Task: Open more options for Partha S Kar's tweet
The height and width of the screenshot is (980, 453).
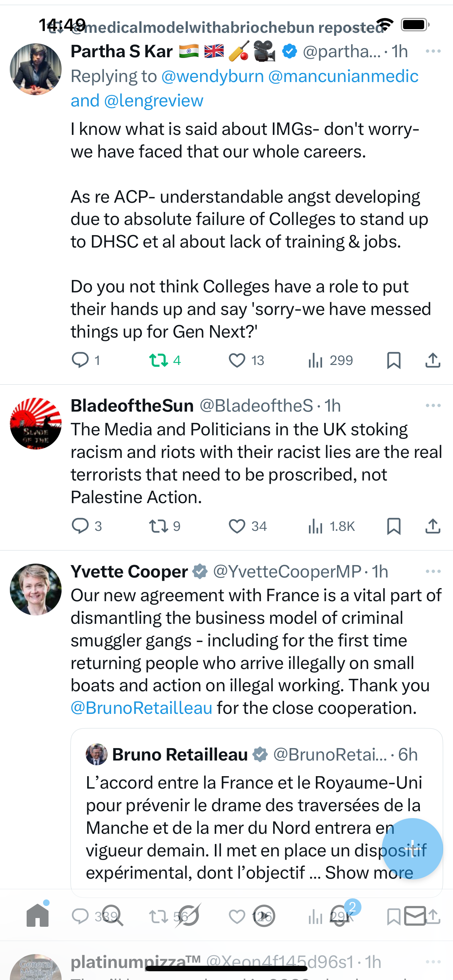Action: coord(433,51)
